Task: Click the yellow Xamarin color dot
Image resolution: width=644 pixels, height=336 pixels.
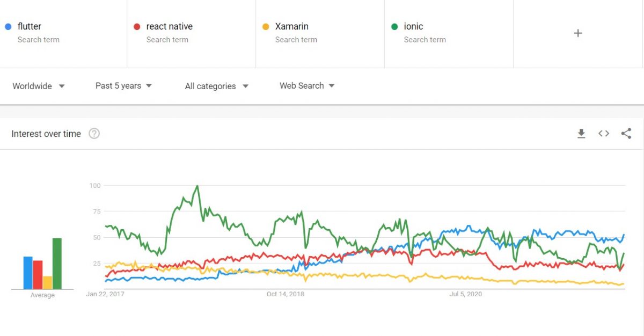Action: click(x=266, y=26)
